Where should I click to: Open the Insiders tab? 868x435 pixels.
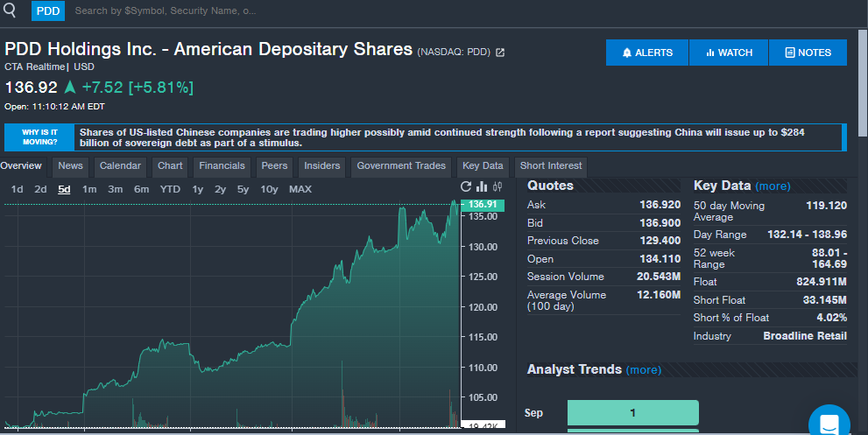[322, 166]
